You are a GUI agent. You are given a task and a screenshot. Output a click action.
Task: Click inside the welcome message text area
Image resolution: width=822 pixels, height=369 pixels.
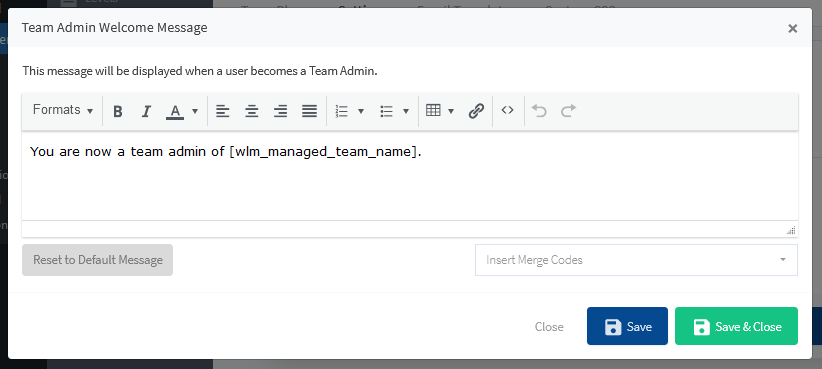(x=409, y=176)
